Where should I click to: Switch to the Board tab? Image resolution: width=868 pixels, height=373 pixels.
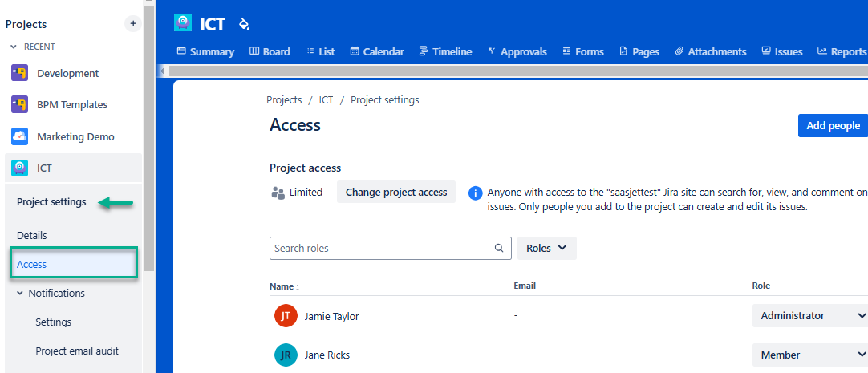coord(270,51)
